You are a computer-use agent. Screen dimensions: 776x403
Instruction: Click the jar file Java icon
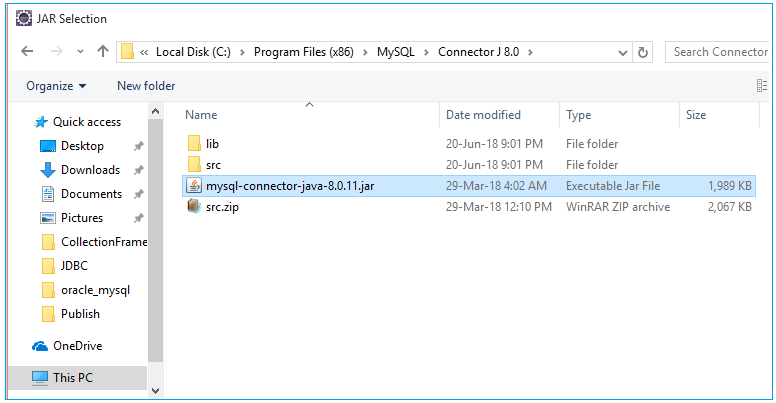194,186
